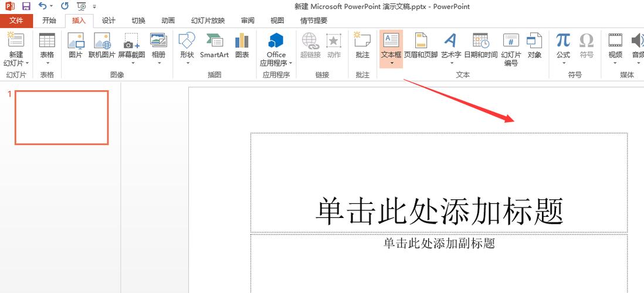Viewport: 644px width, 293px height.
Task: Open the 艺术字 gallery
Action: pos(451,49)
